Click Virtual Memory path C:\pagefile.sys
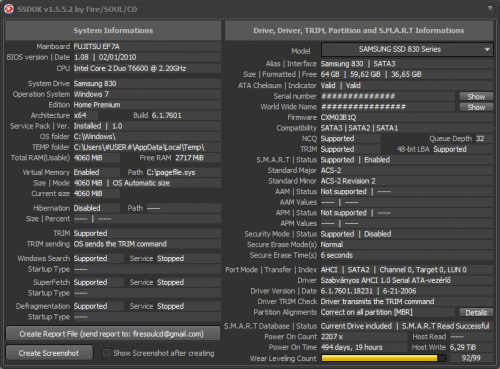The image size is (500, 369). click(171, 172)
